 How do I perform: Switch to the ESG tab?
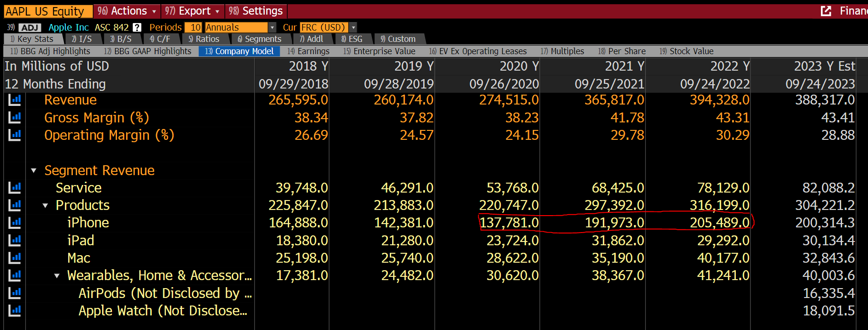point(352,39)
